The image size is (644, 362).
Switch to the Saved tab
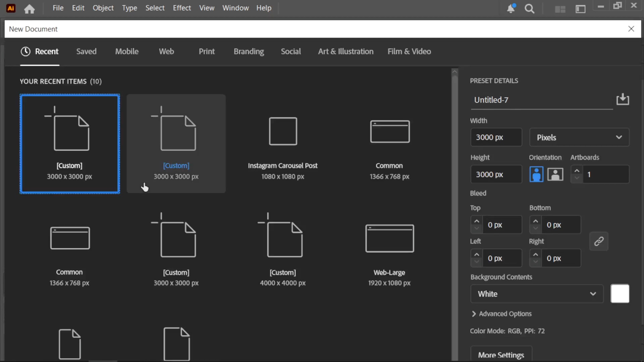point(86,51)
